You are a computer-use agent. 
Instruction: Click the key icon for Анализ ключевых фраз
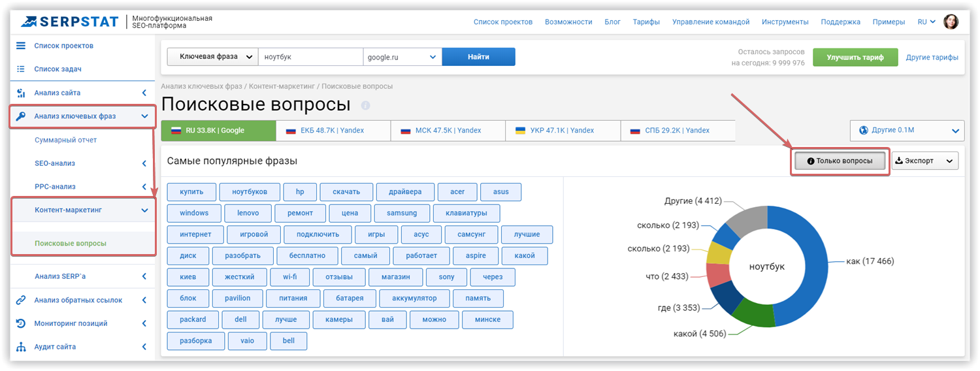click(x=21, y=116)
